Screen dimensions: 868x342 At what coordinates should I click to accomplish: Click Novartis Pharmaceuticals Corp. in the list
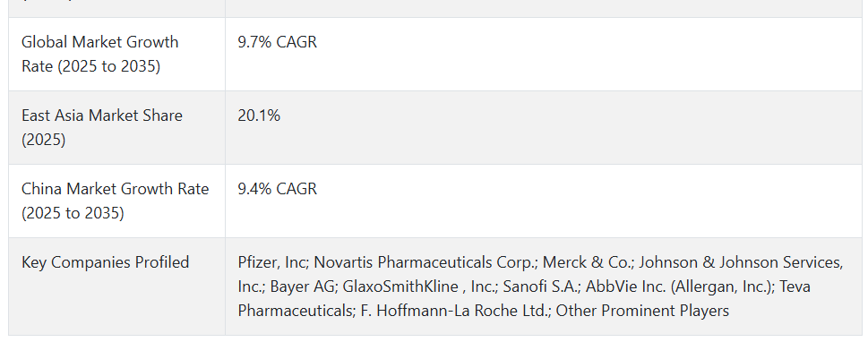(x=425, y=262)
